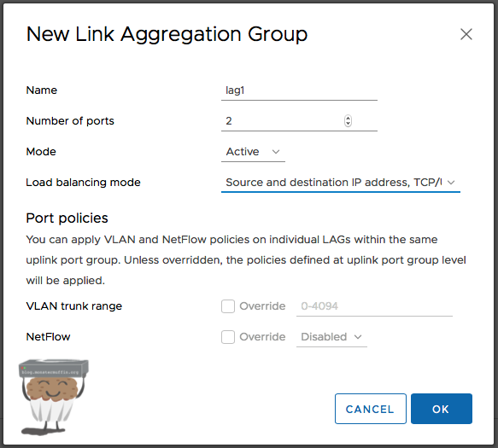Open the Mode dropdown showing Active
The image size is (498, 448).
tap(253, 152)
